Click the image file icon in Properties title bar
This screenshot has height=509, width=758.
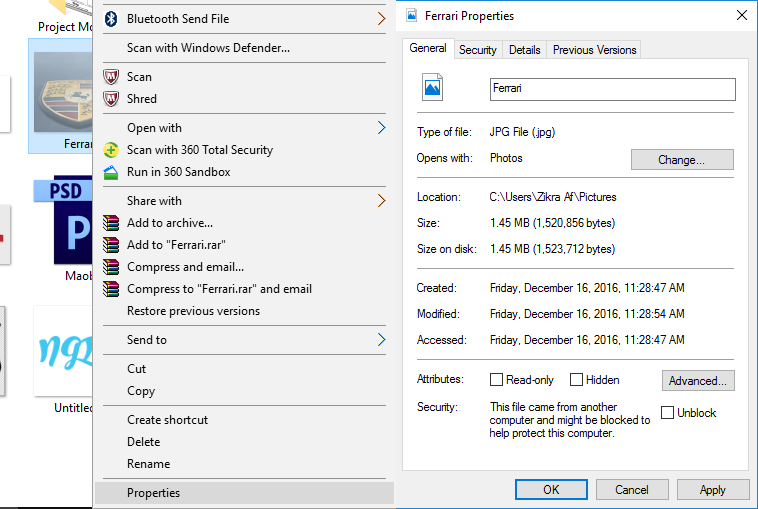[x=411, y=16]
